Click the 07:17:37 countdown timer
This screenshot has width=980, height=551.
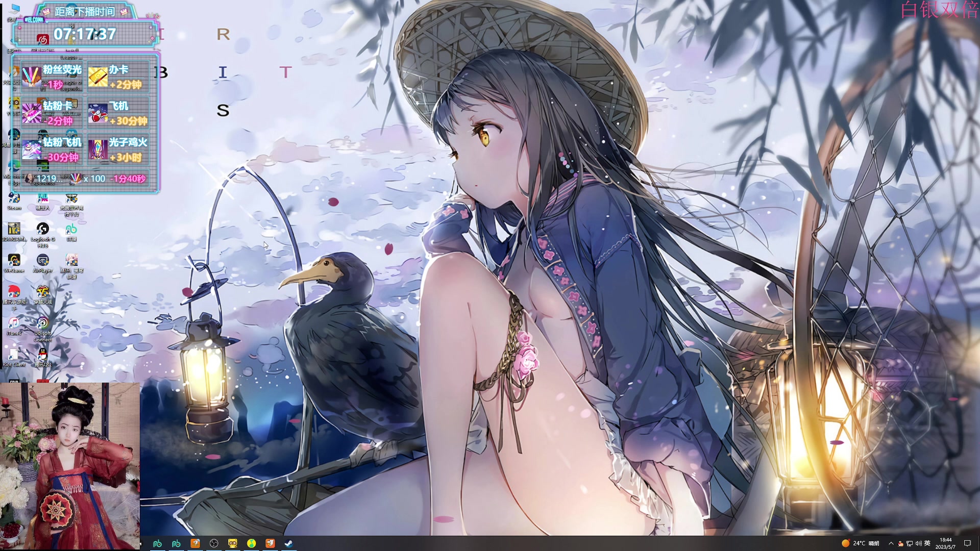(85, 34)
